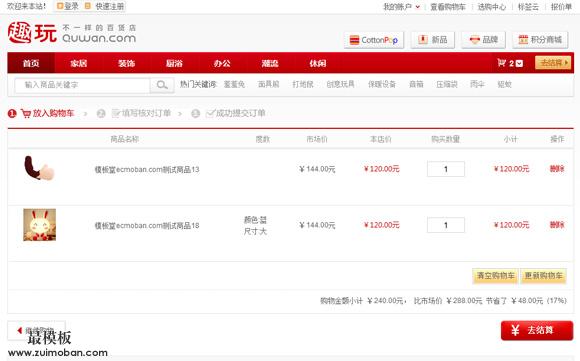This screenshot has height=361, width=580.
Task: Open rabbit lamp thumbnail of 商品18
Action: pyautogui.click(x=40, y=225)
